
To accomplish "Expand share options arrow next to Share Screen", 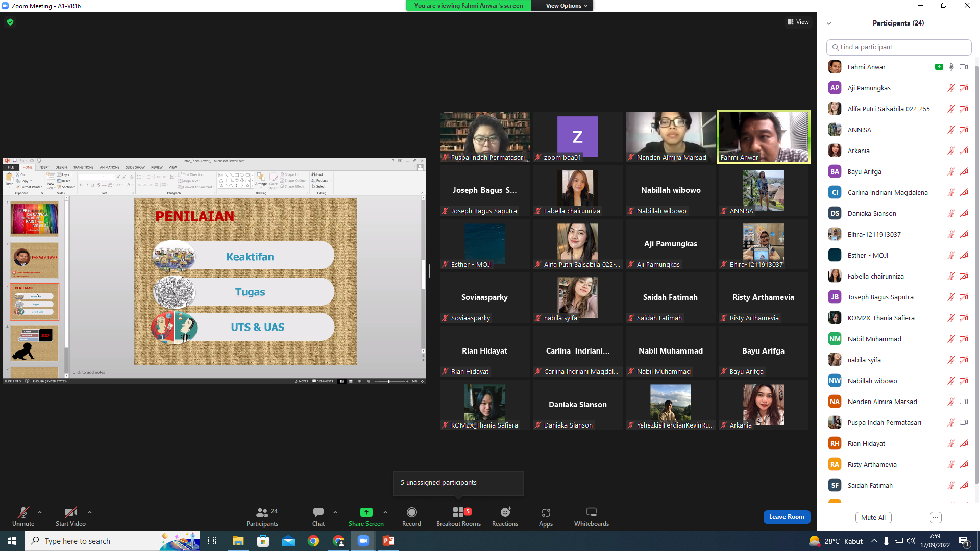I will (385, 512).
